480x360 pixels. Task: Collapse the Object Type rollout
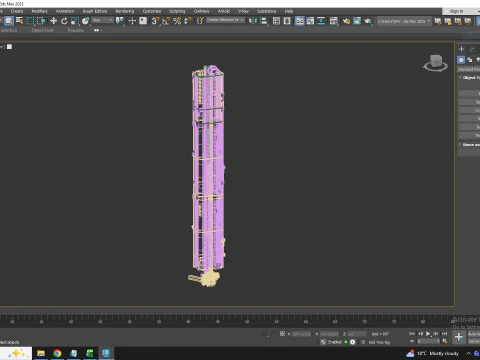[x=469, y=77]
